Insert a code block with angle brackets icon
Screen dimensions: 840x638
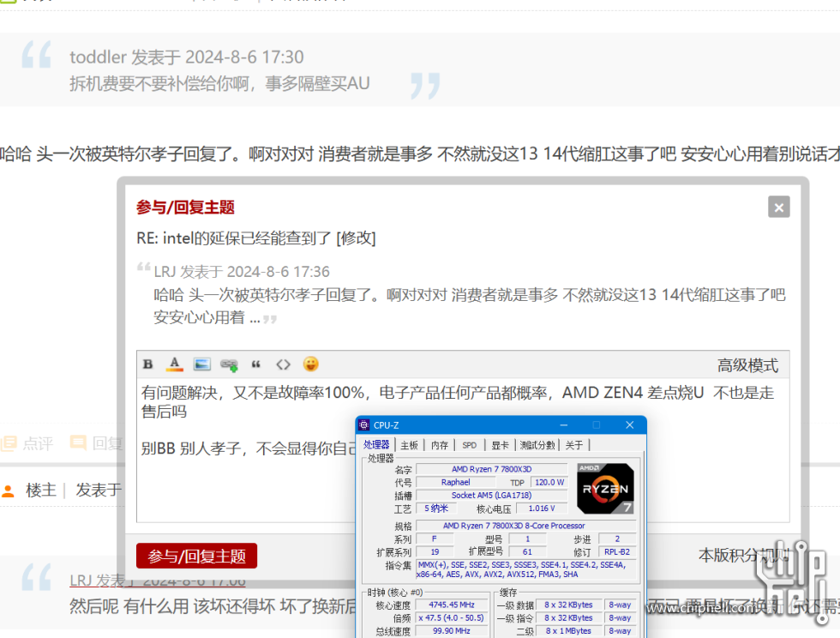[x=284, y=364]
